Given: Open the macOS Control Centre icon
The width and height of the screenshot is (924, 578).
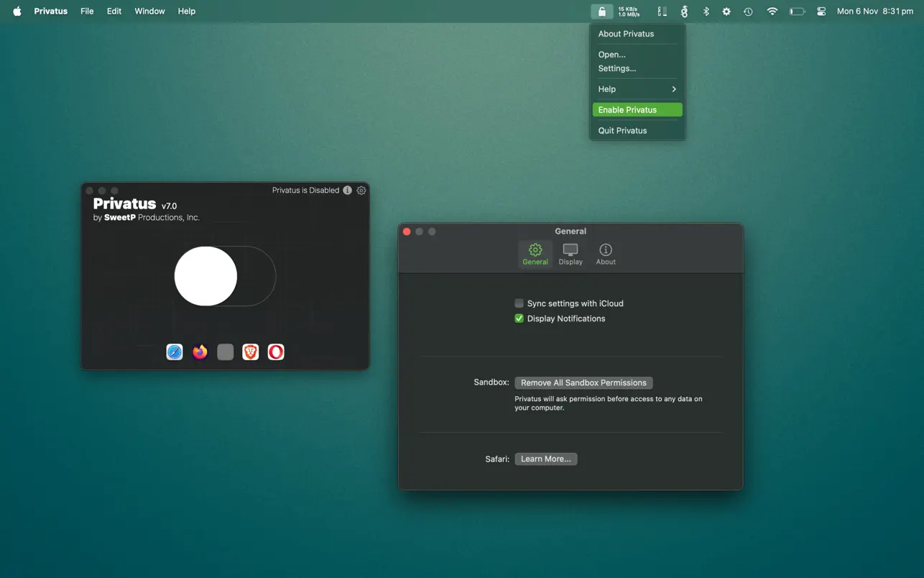Looking at the screenshot, I should pyautogui.click(x=821, y=12).
